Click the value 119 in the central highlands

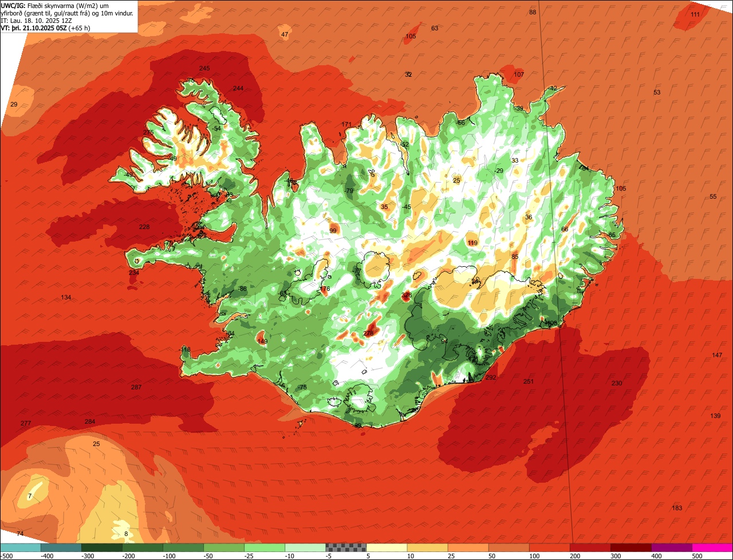pyautogui.click(x=472, y=243)
